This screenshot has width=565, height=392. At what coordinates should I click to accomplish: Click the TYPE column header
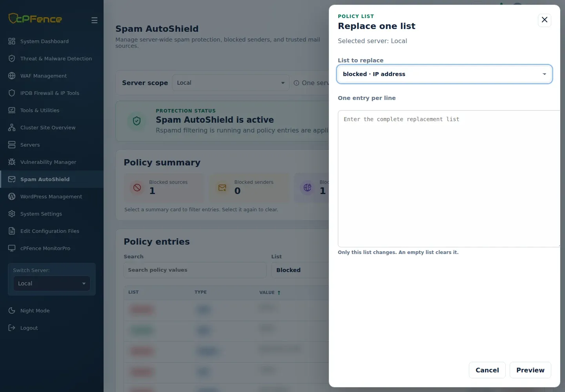[200, 292]
